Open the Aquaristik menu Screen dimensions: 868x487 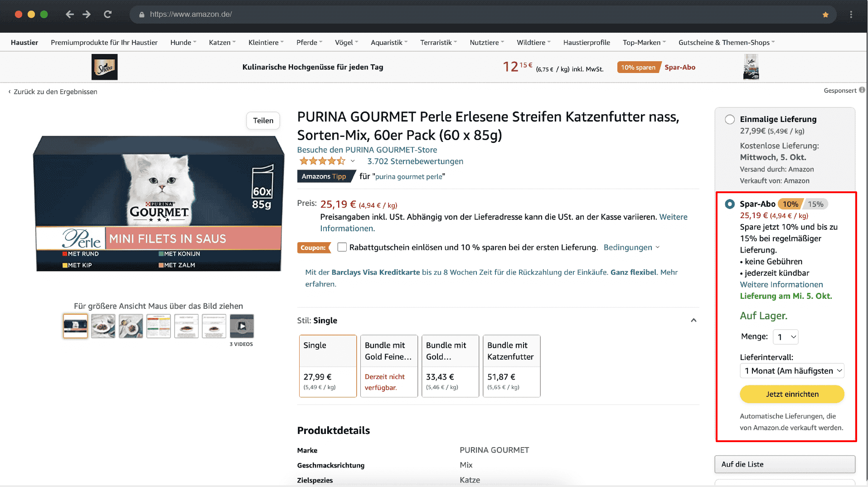click(x=389, y=42)
